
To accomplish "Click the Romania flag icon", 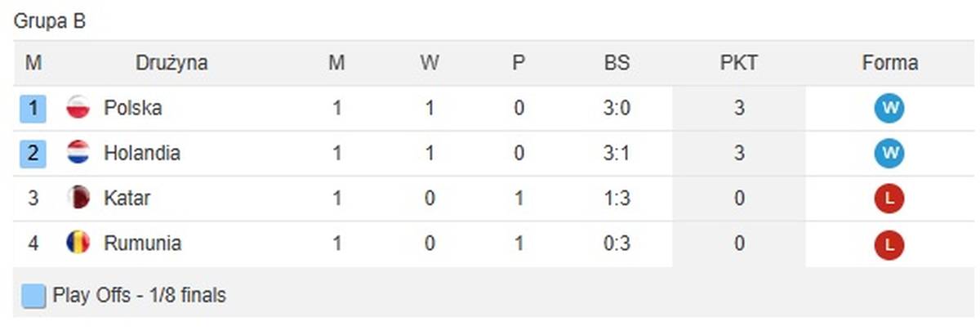I will click(78, 244).
